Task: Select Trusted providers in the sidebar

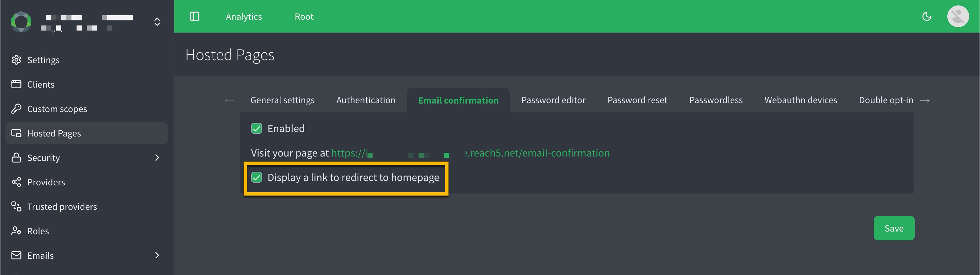Action: coord(62,207)
